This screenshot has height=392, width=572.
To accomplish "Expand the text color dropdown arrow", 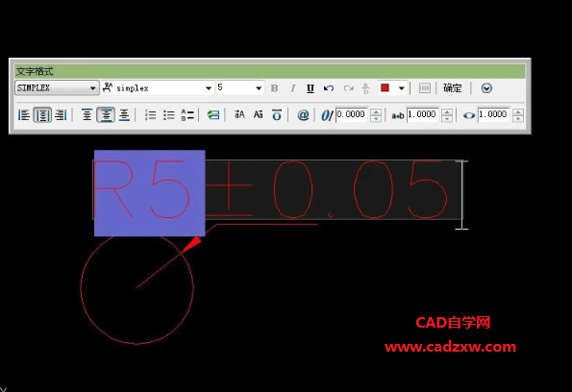I will (401, 88).
